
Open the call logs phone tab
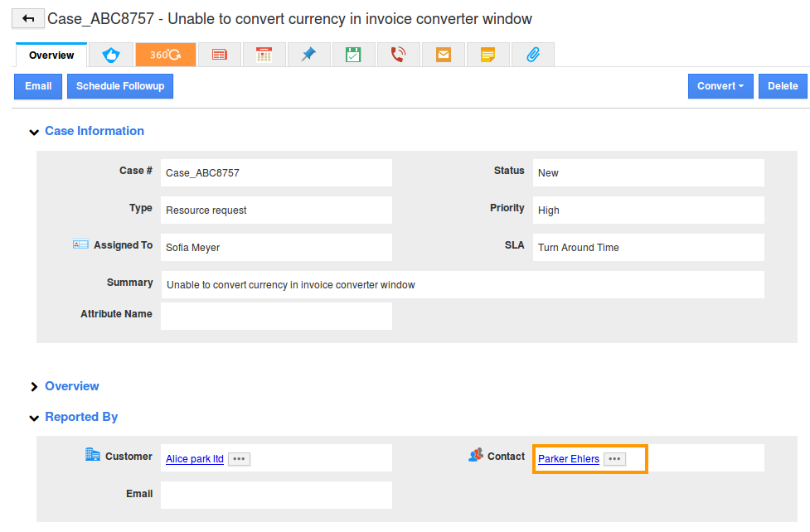coord(398,55)
